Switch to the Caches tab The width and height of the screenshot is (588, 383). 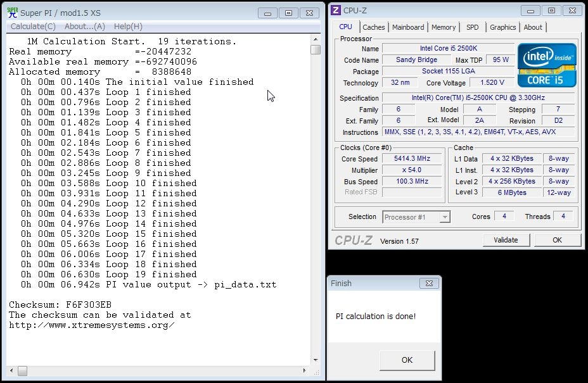click(373, 27)
